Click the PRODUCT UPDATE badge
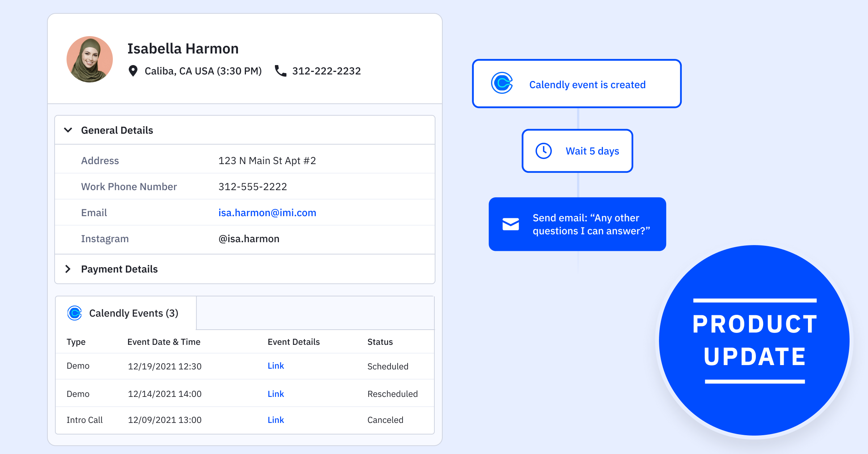Viewport: 868px width, 454px height. [754, 340]
